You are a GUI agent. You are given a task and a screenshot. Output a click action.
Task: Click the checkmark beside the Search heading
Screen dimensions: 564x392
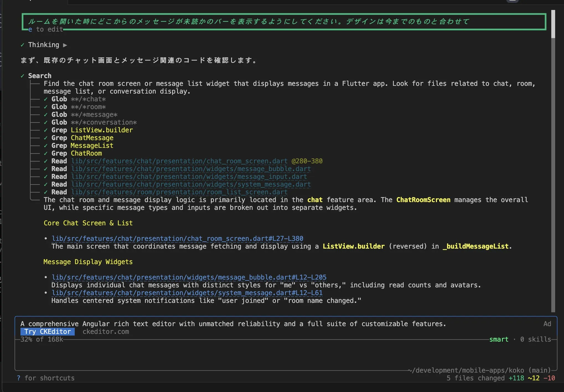tap(22, 76)
